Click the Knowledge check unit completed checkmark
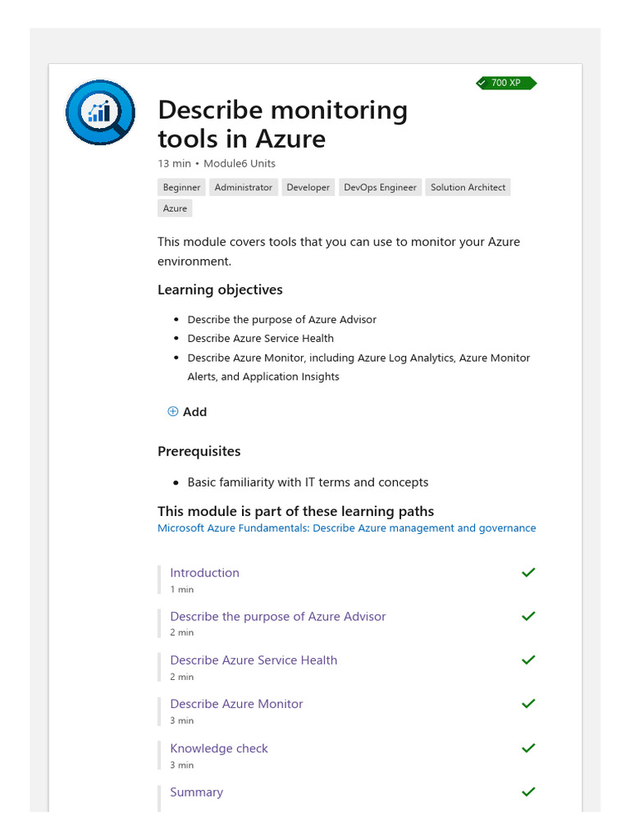Screen dimensions: 630x840 click(x=528, y=748)
